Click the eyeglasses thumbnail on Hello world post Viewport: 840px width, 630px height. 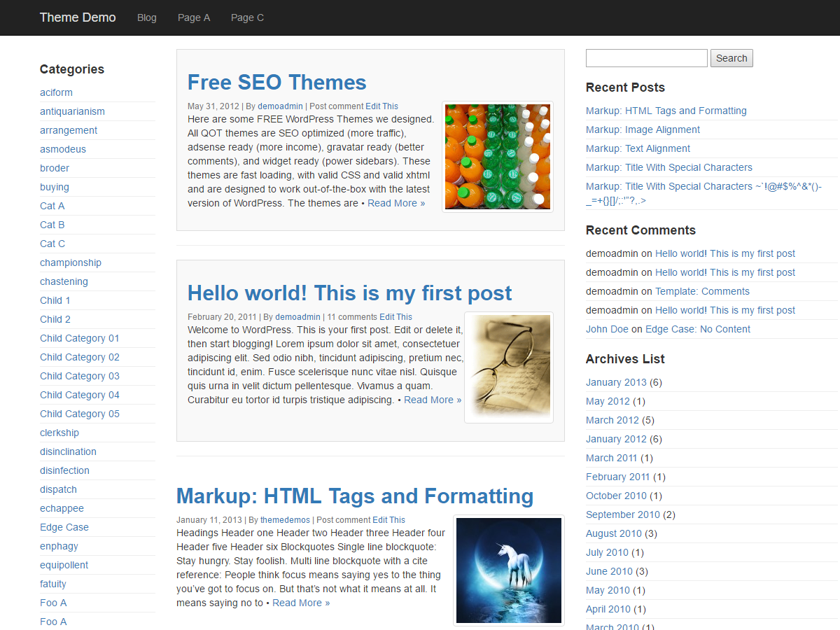click(x=508, y=367)
